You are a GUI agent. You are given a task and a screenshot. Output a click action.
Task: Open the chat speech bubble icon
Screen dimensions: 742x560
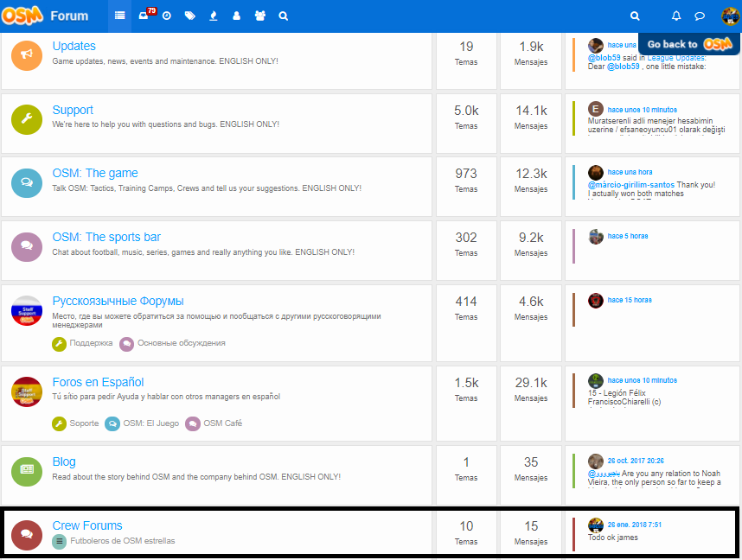coord(700,16)
